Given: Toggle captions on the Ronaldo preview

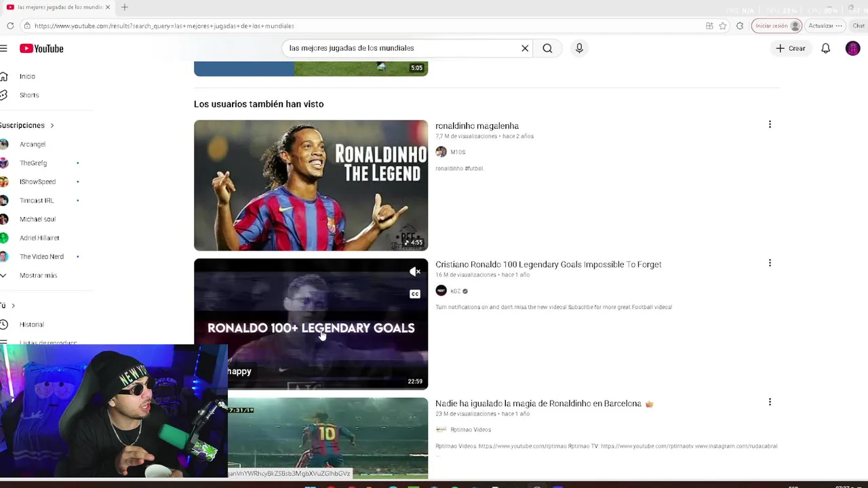Looking at the screenshot, I should 415,293.
